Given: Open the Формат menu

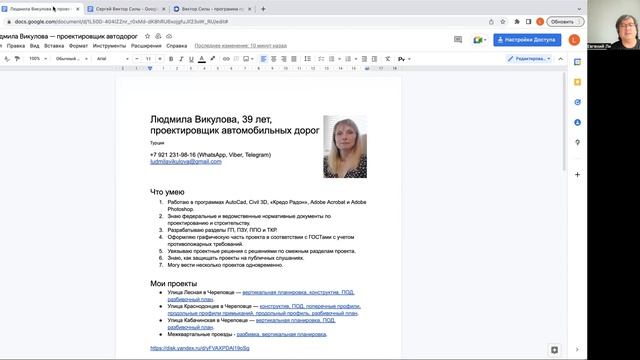Looking at the screenshot, I should [78, 46].
